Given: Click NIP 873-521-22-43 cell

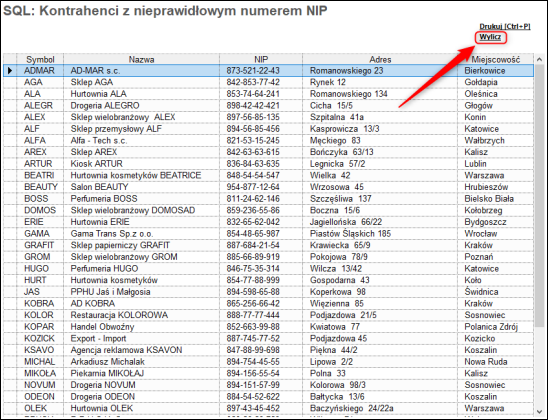Looking at the screenshot, I should 261,71.
